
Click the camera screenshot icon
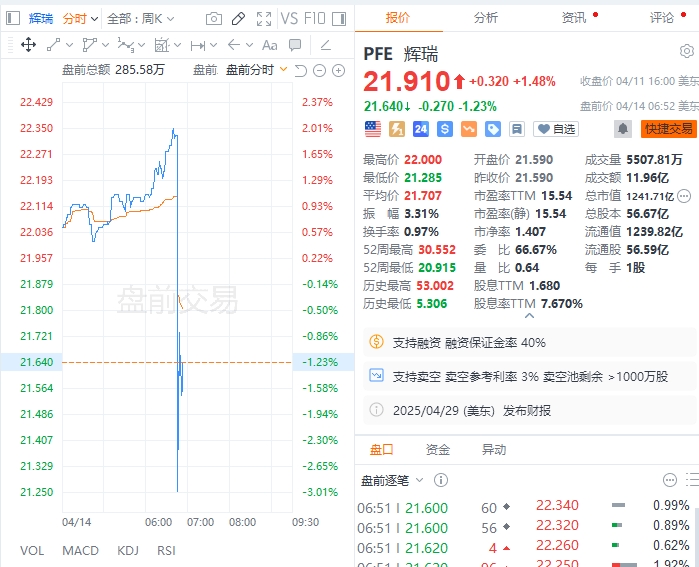tap(214, 19)
